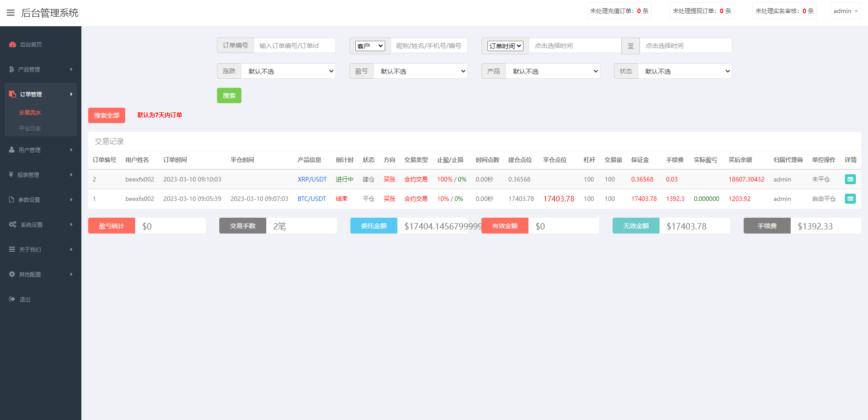Open the admin account dropdown
The height and width of the screenshot is (420, 868).
[x=845, y=11]
